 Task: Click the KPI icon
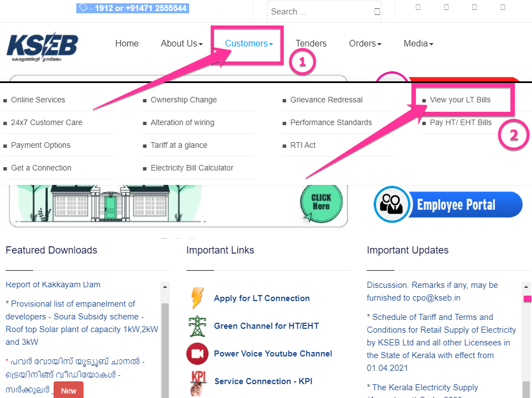(x=198, y=383)
